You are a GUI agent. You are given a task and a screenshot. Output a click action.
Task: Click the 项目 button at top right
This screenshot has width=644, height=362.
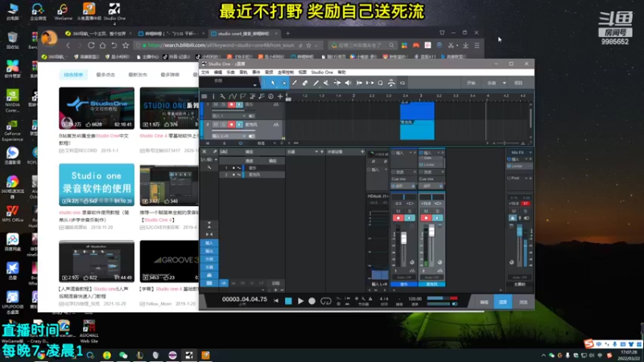(x=518, y=83)
